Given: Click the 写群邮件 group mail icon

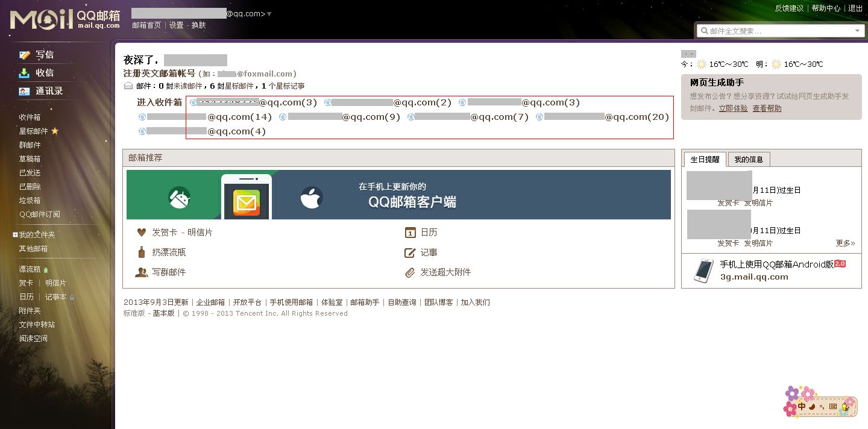Looking at the screenshot, I should click(142, 272).
